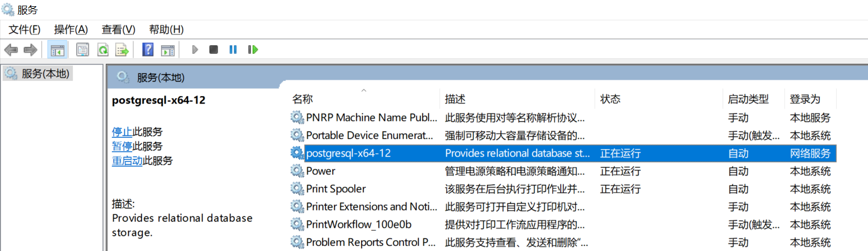Click gear icon of Print Spooler row
This screenshot has width=868, height=251.
(297, 189)
